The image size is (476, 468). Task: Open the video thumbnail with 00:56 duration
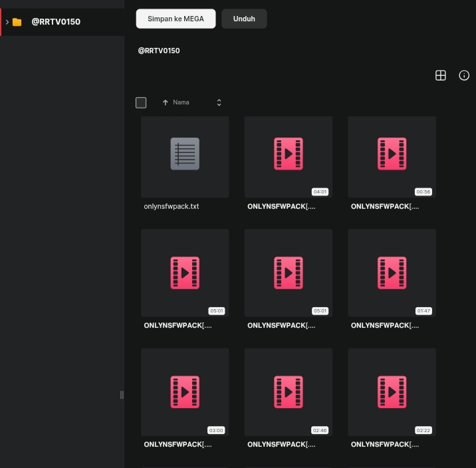tap(392, 157)
